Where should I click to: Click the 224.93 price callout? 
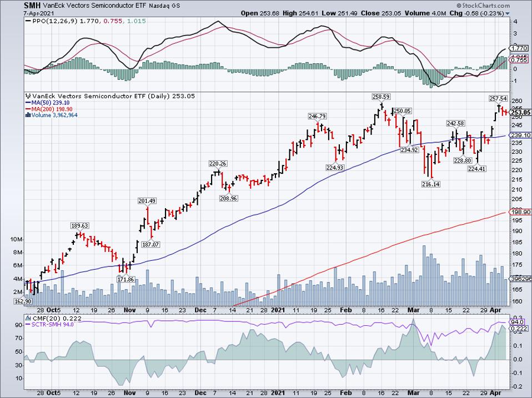point(335,167)
